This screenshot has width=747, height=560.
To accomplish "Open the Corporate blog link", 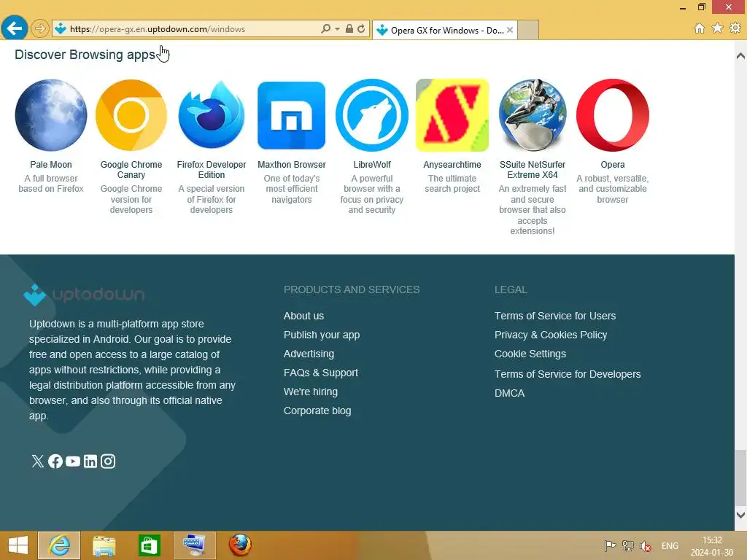I will [317, 411].
